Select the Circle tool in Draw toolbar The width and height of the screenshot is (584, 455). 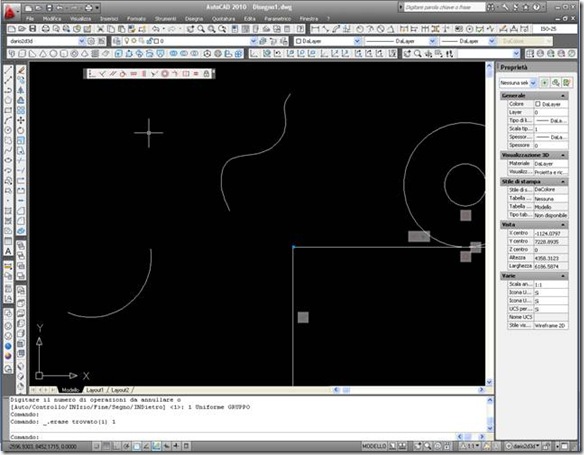(x=8, y=130)
